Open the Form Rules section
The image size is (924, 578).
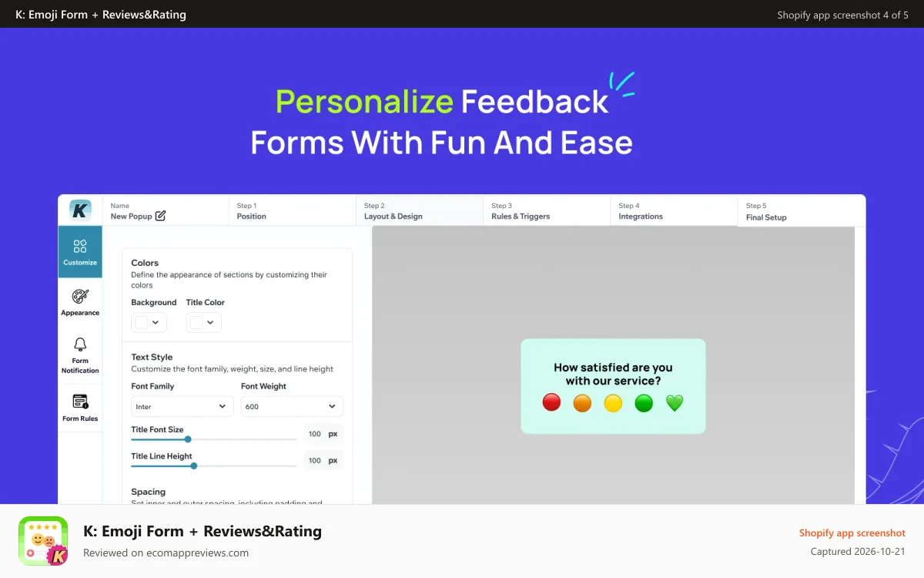click(x=80, y=408)
